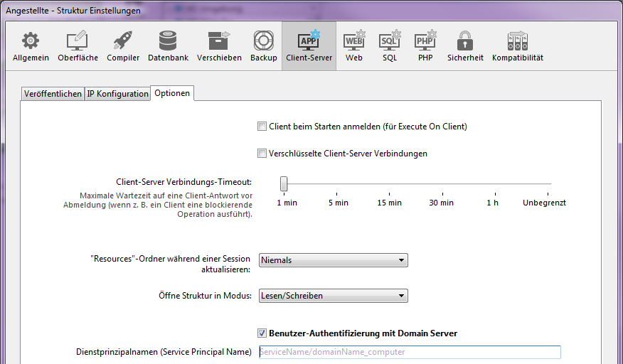Open the Öffne Struktur in Modus dropdown

click(334, 296)
